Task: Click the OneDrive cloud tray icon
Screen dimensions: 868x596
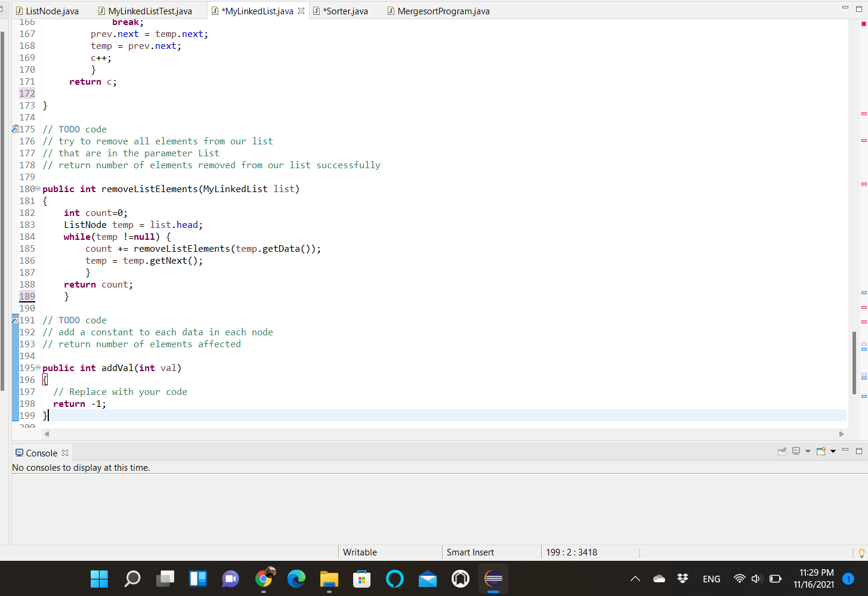Action: click(x=659, y=579)
